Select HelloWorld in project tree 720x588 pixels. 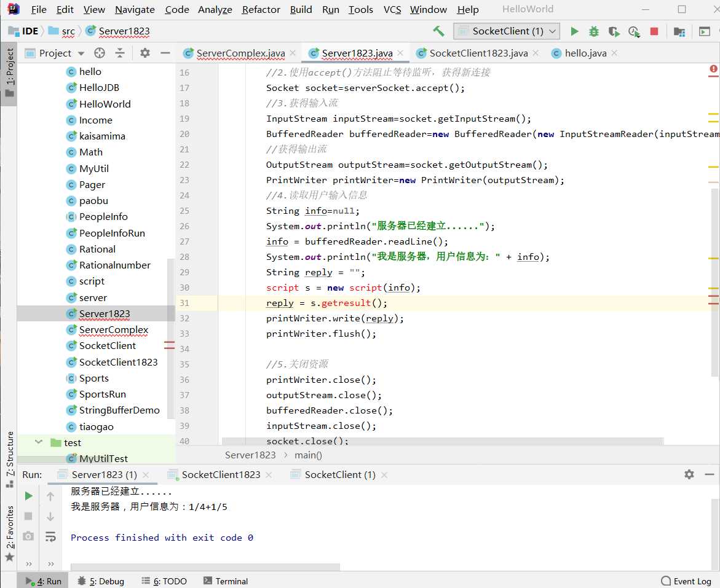(105, 104)
